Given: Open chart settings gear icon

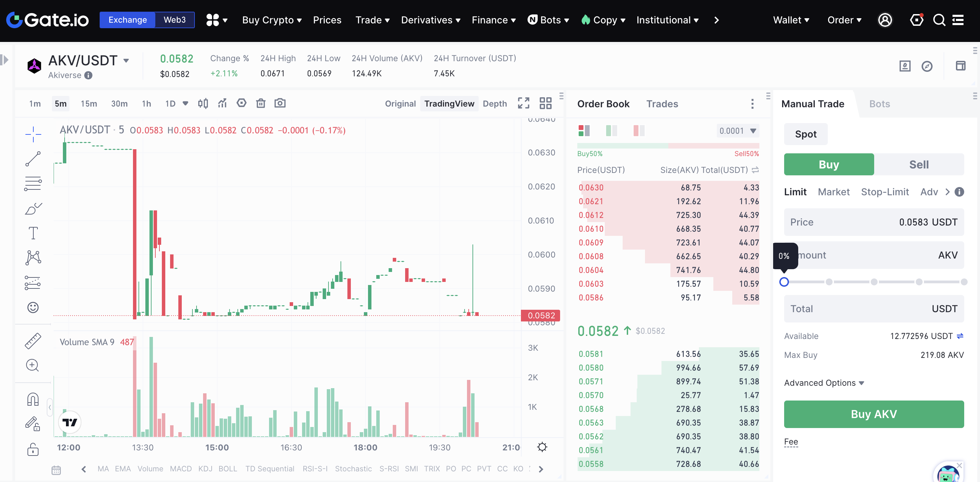Looking at the screenshot, I should click(542, 447).
